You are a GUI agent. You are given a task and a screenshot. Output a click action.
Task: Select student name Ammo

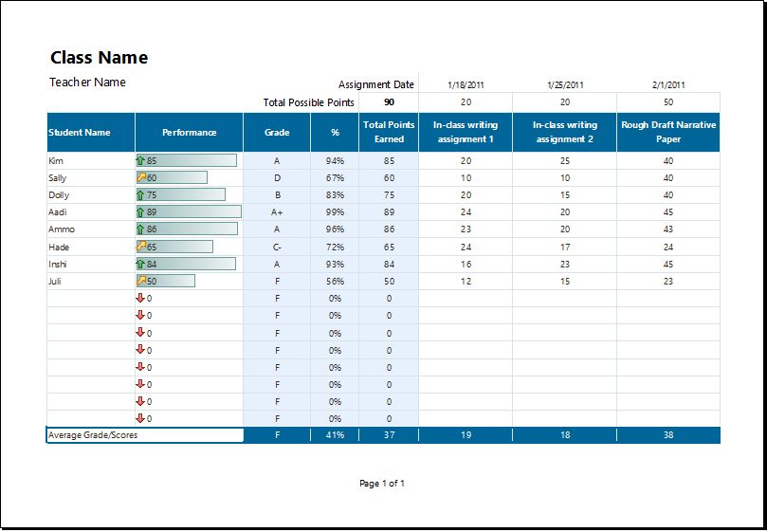point(62,229)
